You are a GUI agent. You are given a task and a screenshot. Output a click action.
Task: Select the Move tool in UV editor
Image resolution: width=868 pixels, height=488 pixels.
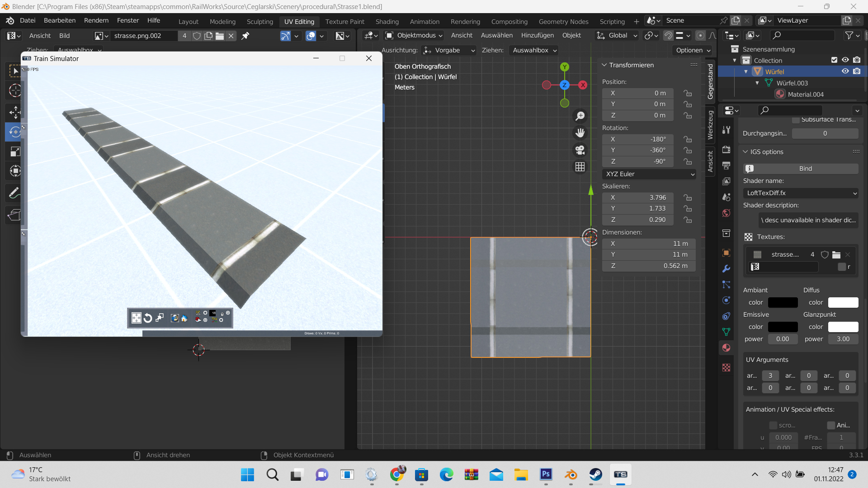pos(15,112)
